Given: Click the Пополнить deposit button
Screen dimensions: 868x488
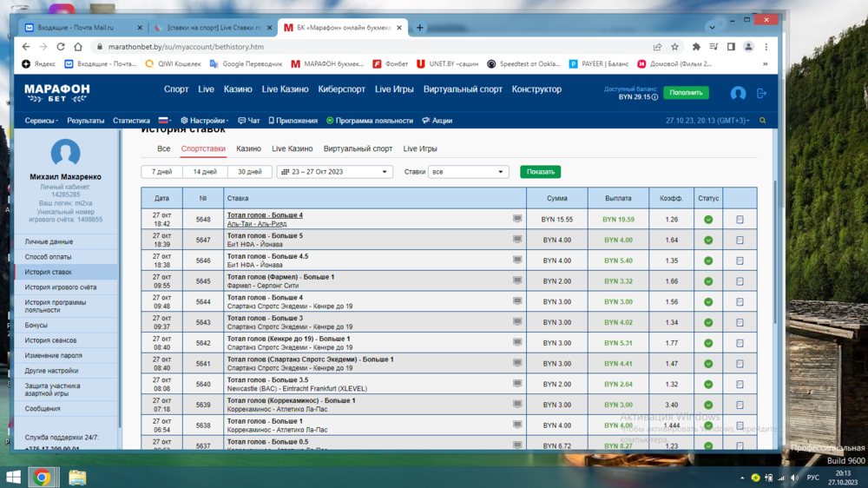Looking at the screenshot, I should (686, 93).
